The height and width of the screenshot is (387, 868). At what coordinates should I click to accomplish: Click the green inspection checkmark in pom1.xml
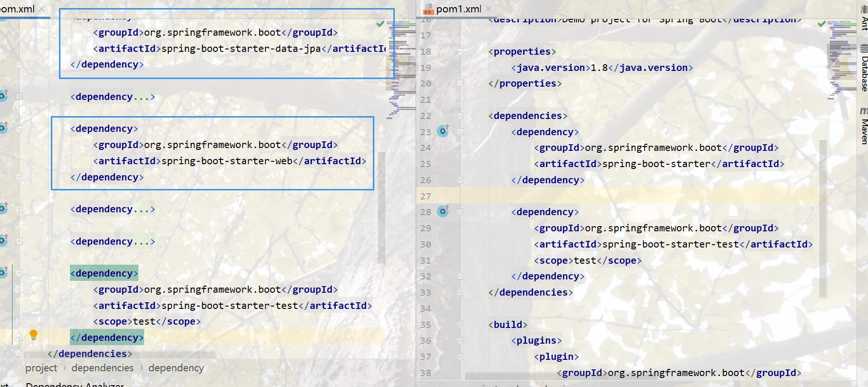pyautogui.click(x=822, y=24)
